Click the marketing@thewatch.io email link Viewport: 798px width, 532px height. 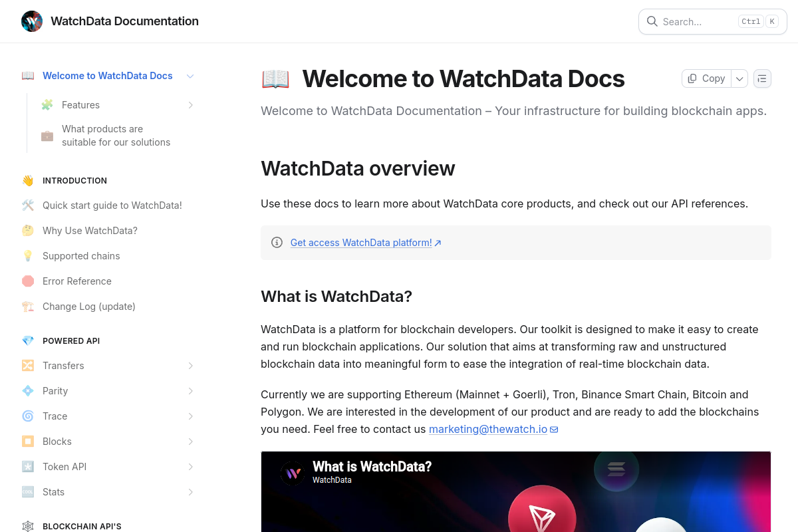(x=488, y=430)
